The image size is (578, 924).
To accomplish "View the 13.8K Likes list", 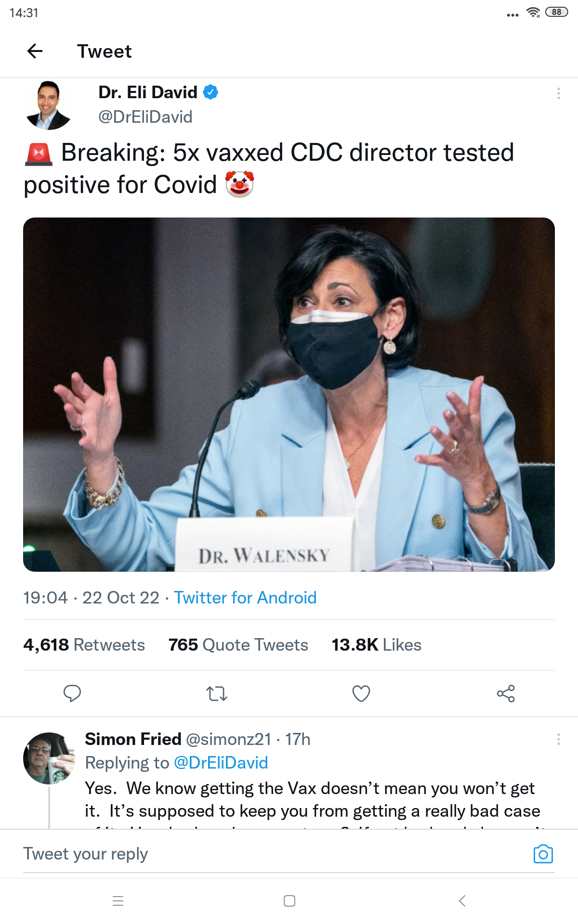I will pyautogui.click(x=376, y=645).
